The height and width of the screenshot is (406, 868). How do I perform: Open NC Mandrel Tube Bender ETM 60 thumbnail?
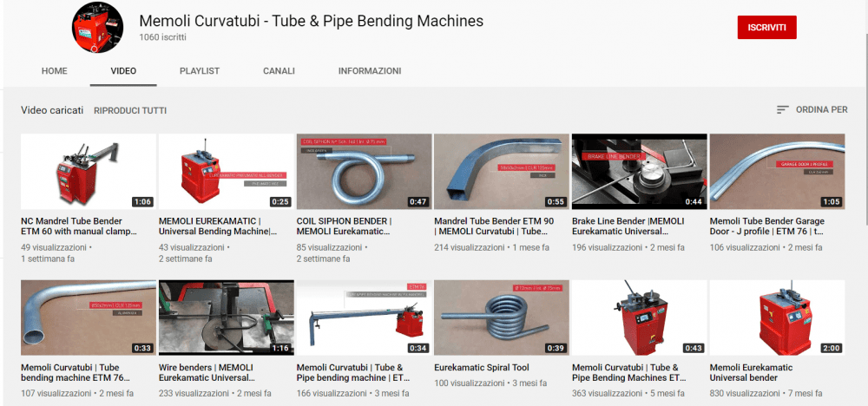coord(88,172)
